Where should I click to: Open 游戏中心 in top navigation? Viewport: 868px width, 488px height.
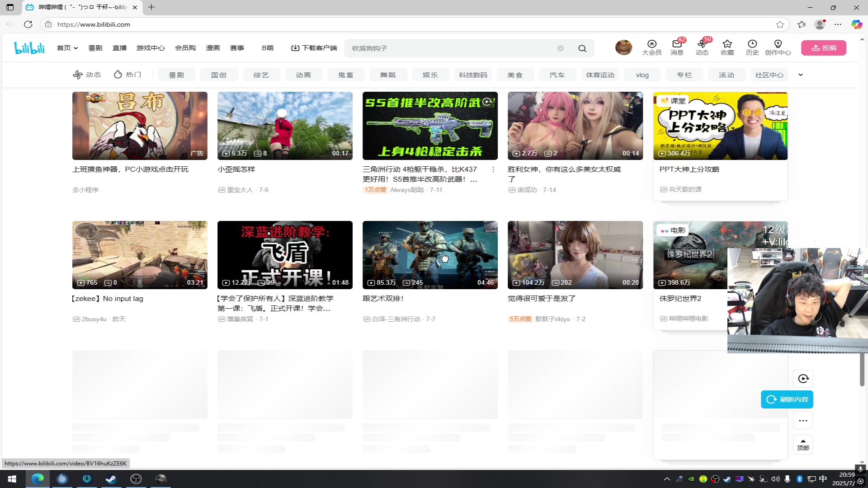click(x=151, y=48)
